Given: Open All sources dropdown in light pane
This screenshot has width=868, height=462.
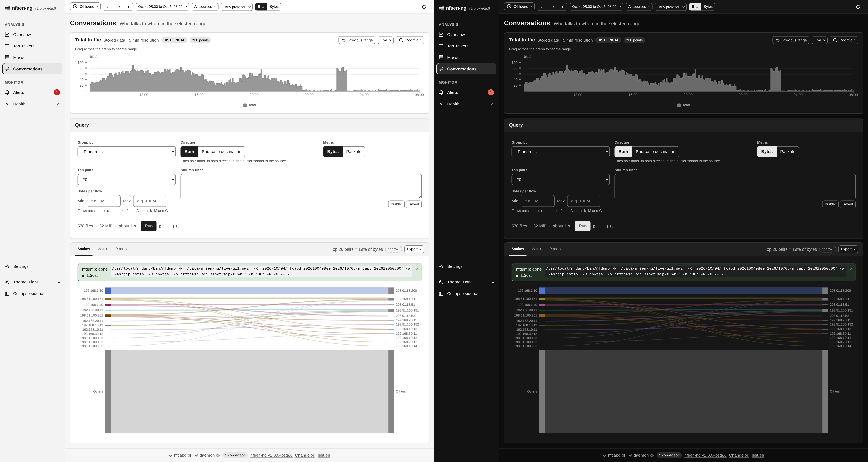Looking at the screenshot, I should 205,7.
